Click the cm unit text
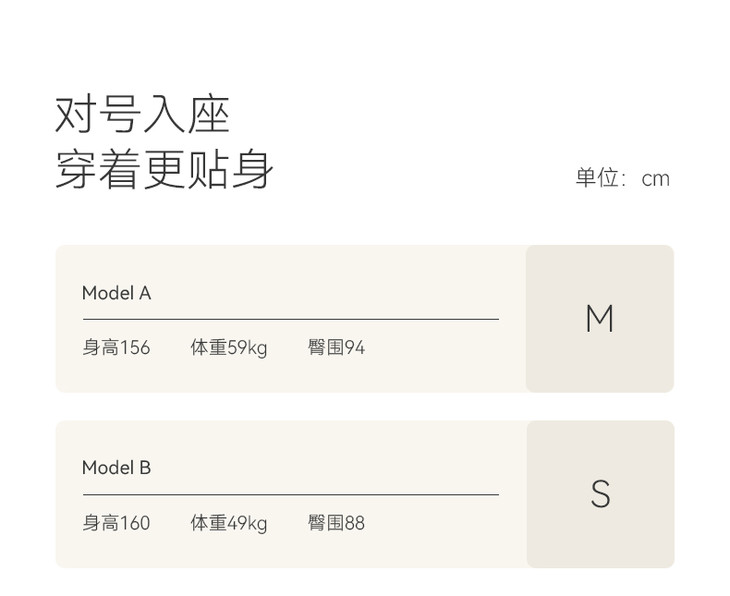Image resolution: width=730 pixels, height=596 pixels. point(655,179)
